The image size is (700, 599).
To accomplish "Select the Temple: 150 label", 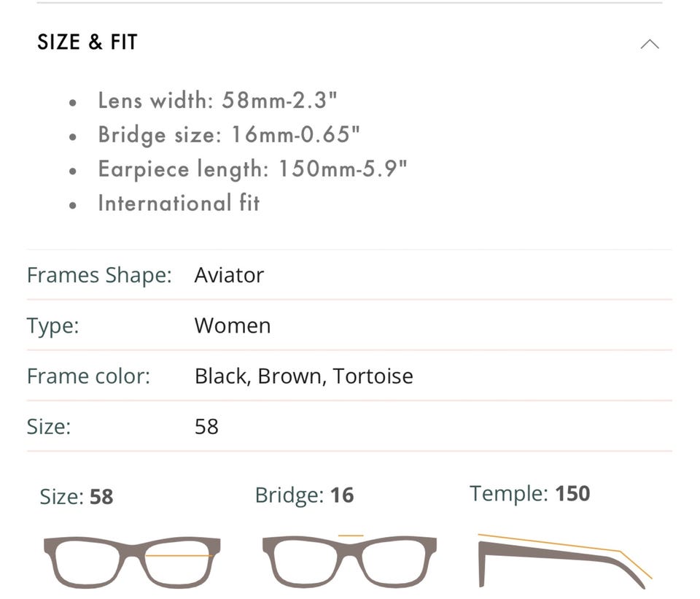I will [529, 494].
